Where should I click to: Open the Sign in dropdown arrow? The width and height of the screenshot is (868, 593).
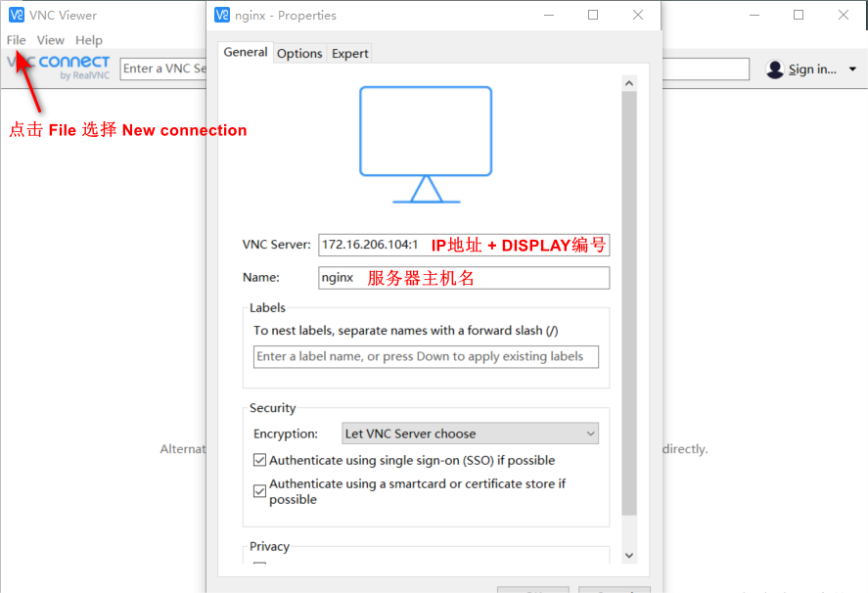[x=852, y=69]
